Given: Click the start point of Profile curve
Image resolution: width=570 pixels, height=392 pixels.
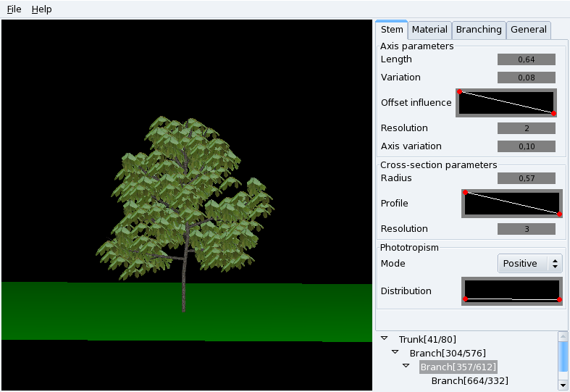Looking at the screenshot, I should tap(465, 193).
